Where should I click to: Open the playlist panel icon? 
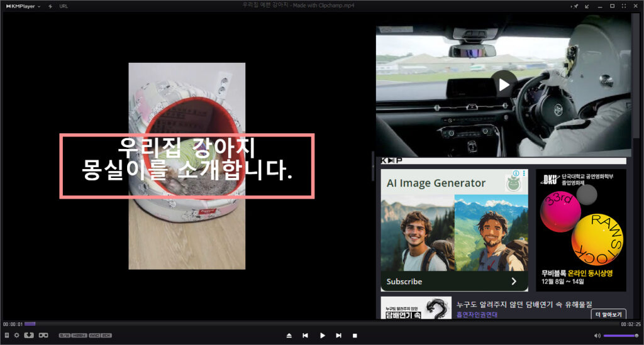[6, 336]
